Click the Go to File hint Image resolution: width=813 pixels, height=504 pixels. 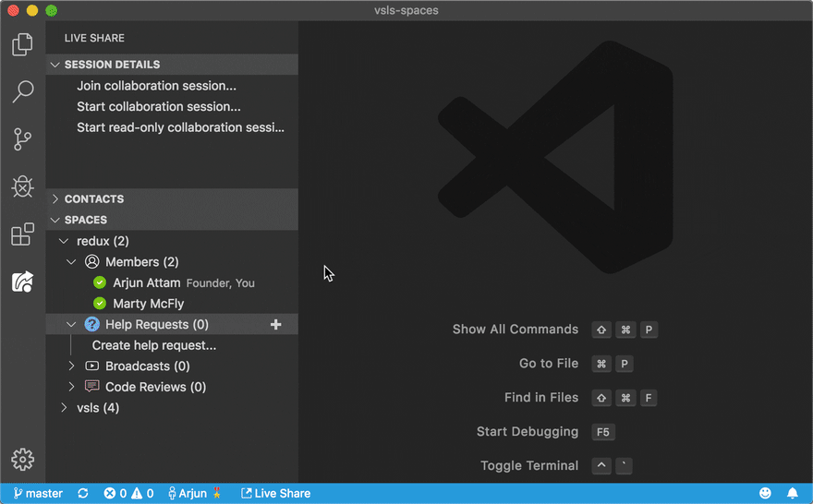(x=549, y=364)
